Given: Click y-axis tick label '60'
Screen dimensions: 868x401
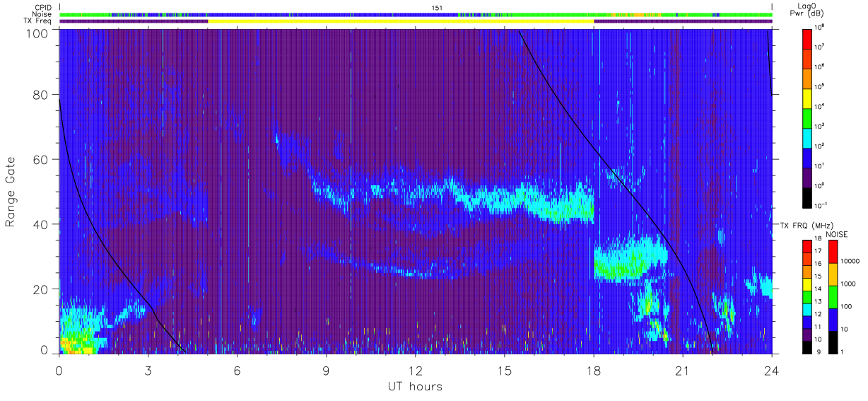Looking at the screenshot, I should point(42,159).
